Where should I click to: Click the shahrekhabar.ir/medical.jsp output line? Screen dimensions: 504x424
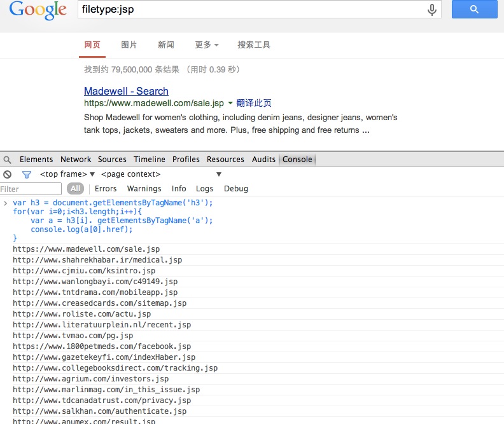point(97,260)
